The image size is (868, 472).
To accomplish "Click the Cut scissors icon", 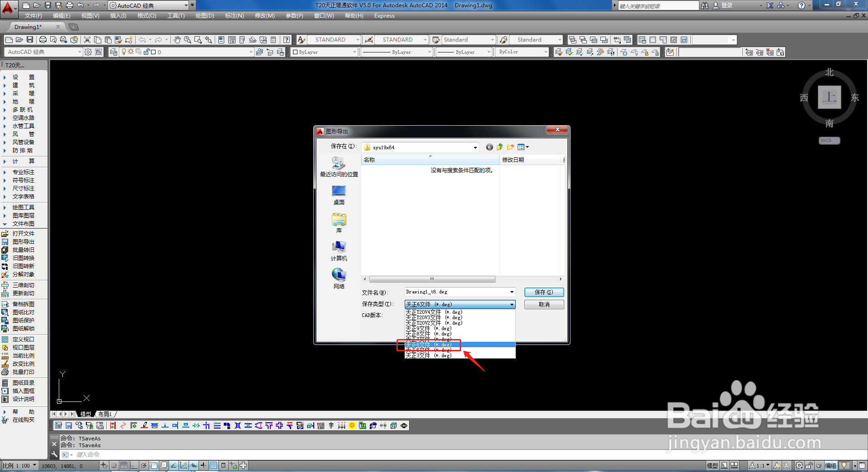I will (87, 40).
